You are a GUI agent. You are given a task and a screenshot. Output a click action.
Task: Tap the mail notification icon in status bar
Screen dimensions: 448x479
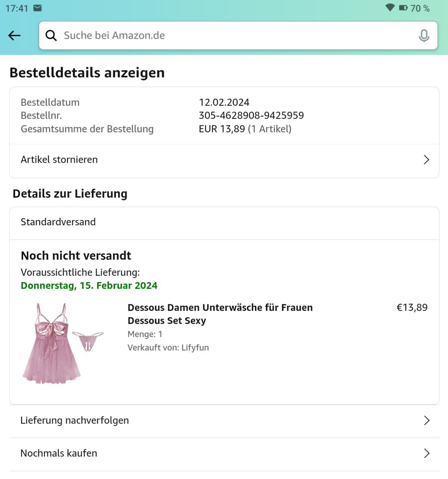pyautogui.click(x=37, y=8)
